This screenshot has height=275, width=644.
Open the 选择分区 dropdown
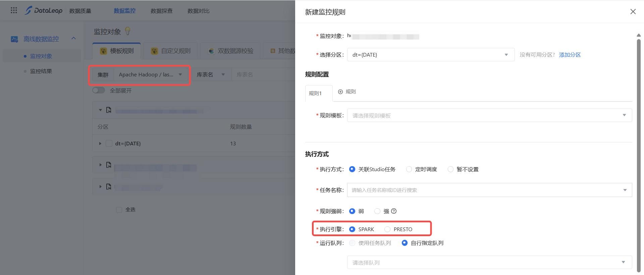[431, 55]
